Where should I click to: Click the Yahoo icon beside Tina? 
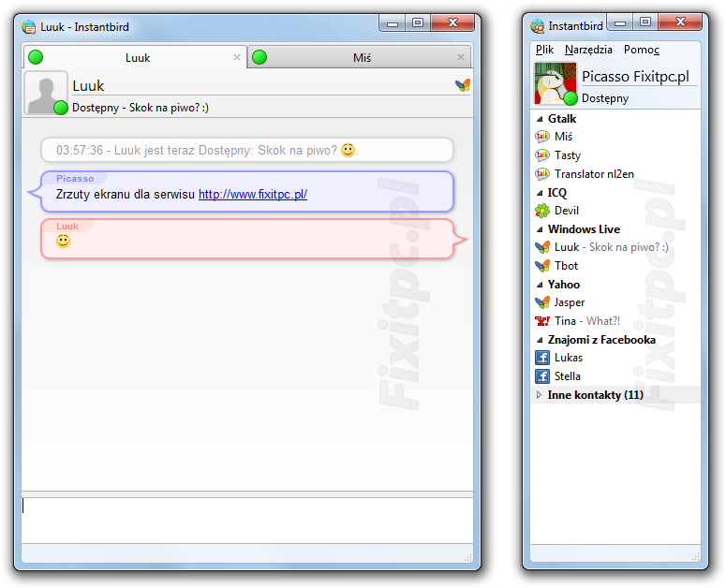click(541, 320)
